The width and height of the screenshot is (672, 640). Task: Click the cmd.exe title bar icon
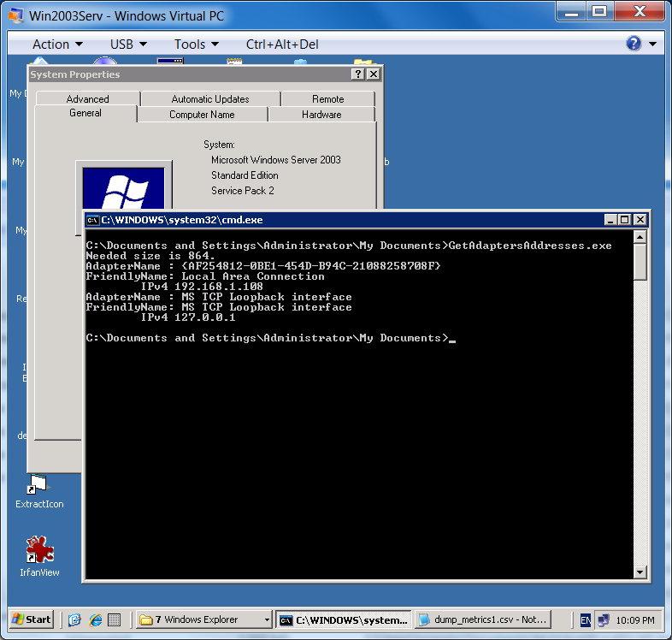click(x=92, y=220)
